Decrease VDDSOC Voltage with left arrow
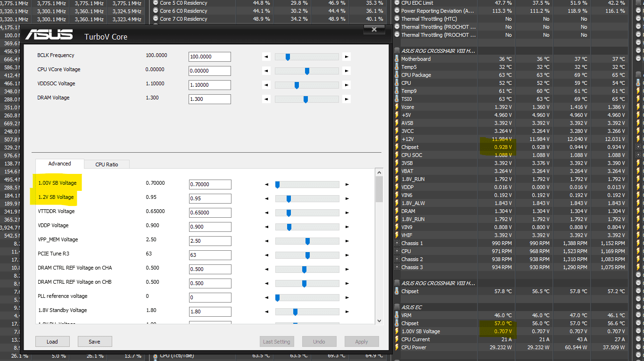This screenshot has width=644, height=361. (267, 85)
